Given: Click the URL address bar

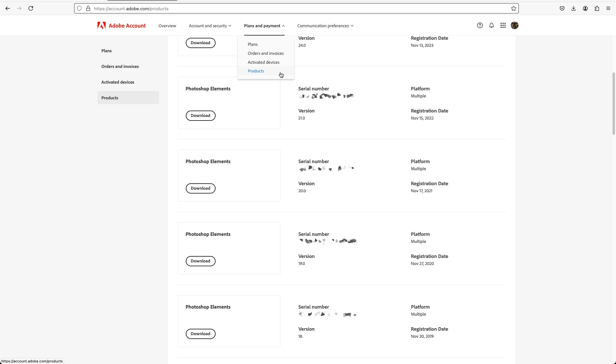Looking at the screenshot, I should [289, 9].
